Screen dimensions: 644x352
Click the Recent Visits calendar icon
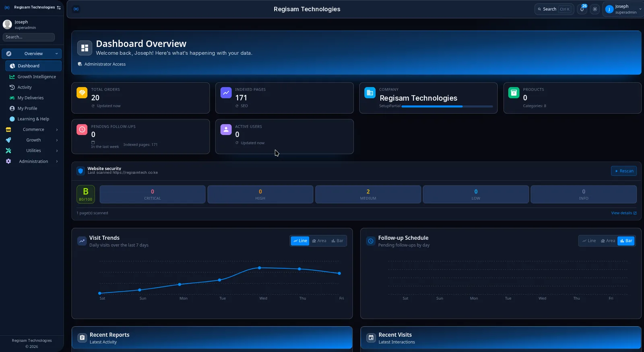click(x=371, y=338)
